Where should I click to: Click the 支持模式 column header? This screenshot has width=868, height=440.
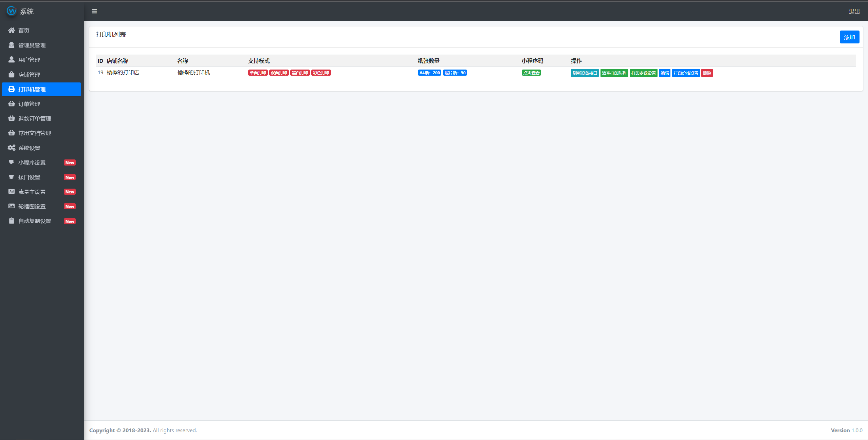click(259, 61)
